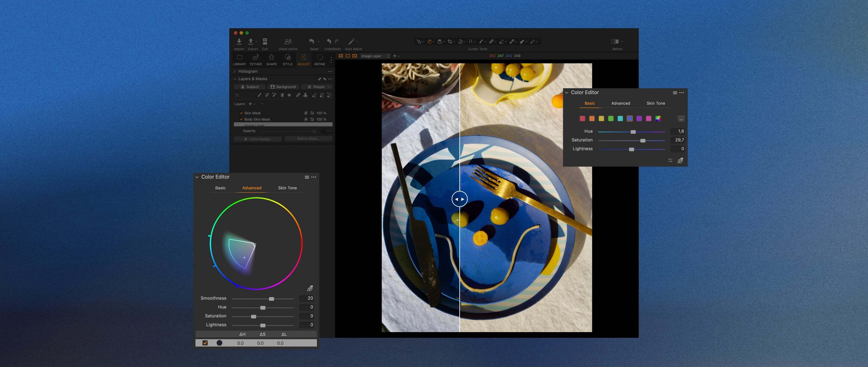
Task: Click the Background mask button
Action: pos(283,87)
